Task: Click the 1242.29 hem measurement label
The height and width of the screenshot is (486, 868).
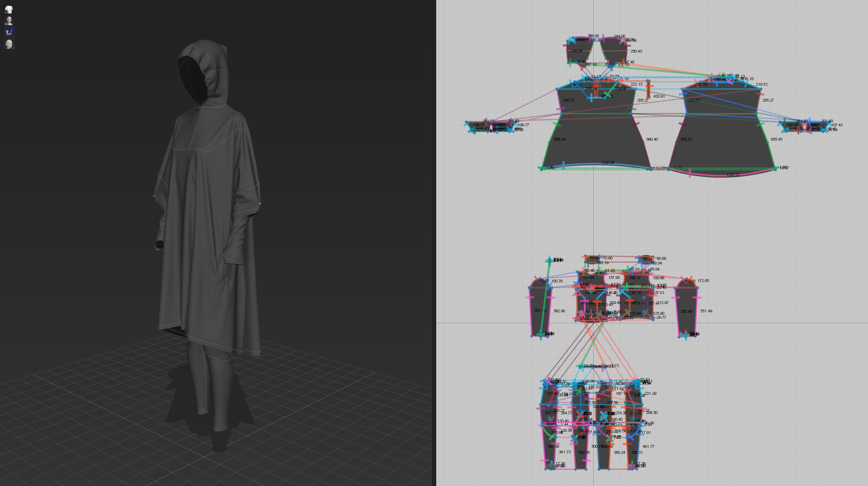Action: click(608, 163)
